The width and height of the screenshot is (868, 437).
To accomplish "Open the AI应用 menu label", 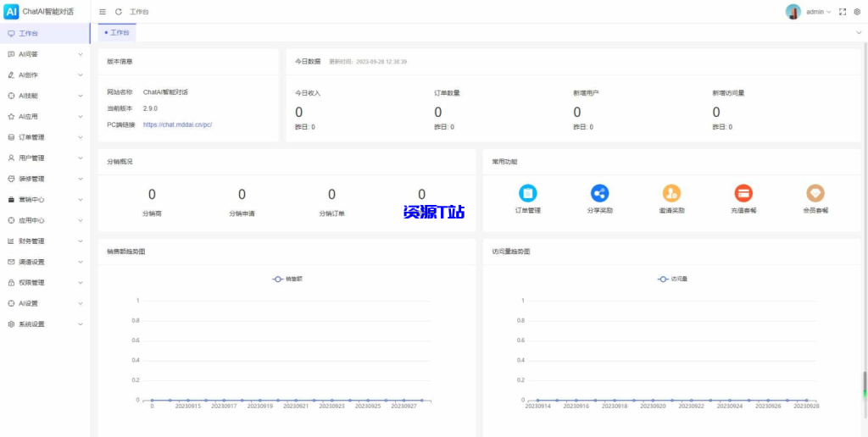I will click(28, 117).
